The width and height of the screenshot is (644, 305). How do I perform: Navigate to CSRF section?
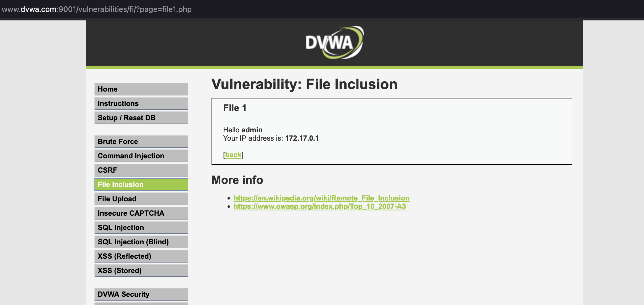point(141,170)
